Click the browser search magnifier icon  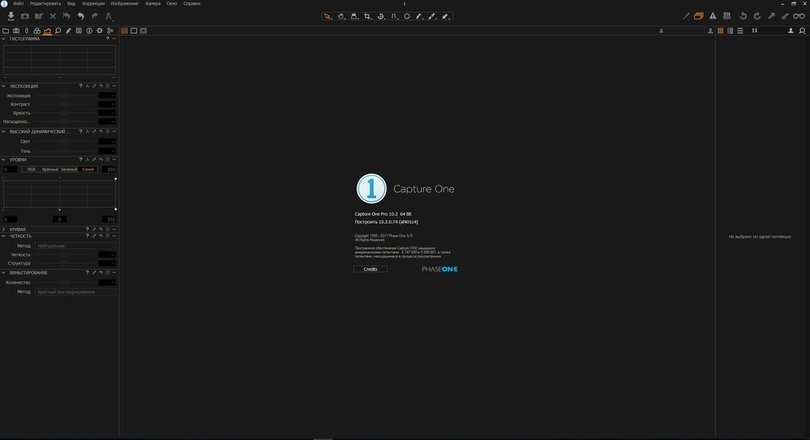[x=802, y=31]
